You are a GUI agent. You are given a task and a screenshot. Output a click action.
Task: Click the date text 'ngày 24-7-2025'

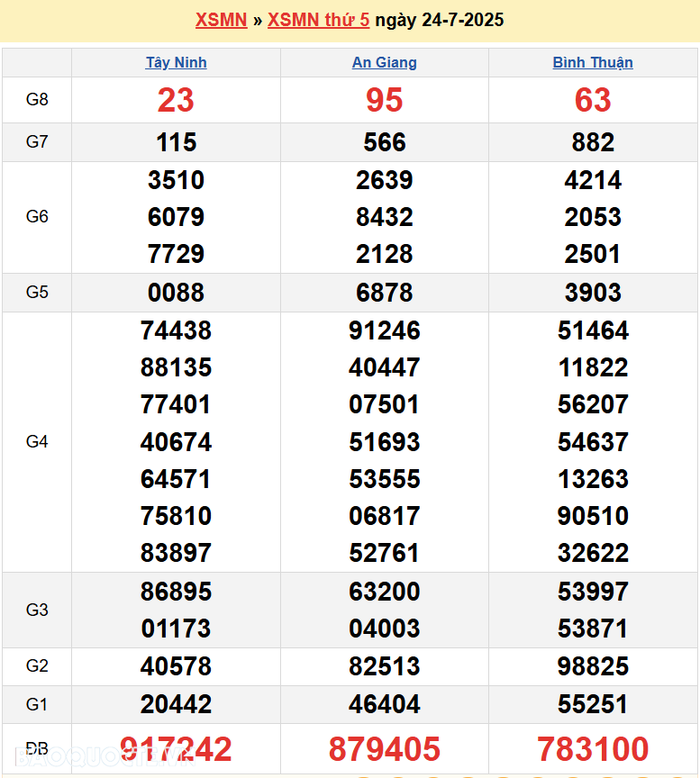tap(440, 20)
